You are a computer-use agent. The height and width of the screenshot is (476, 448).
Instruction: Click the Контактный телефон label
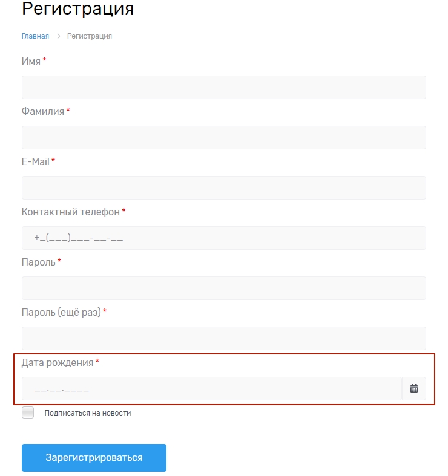click(71, 212)
